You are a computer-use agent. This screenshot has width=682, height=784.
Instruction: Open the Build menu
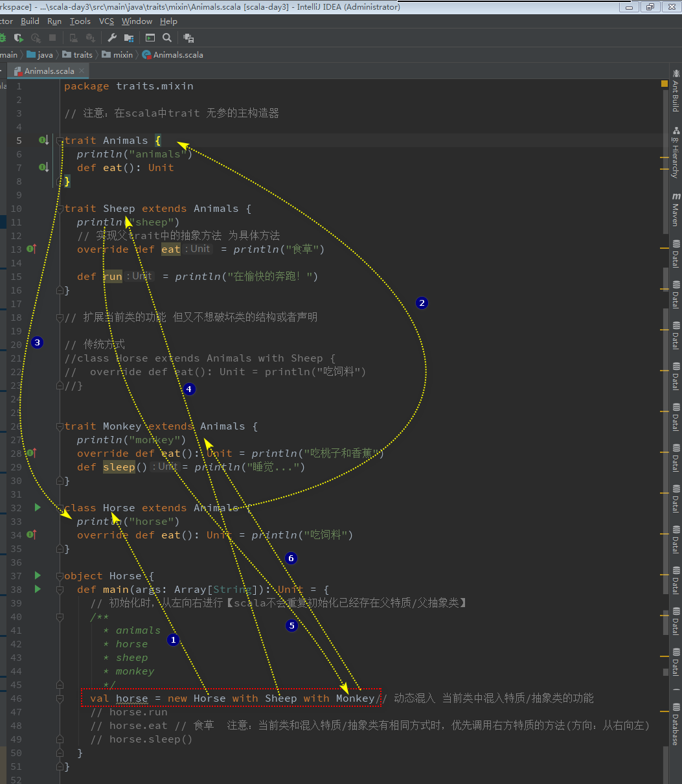tap(30, 21)
